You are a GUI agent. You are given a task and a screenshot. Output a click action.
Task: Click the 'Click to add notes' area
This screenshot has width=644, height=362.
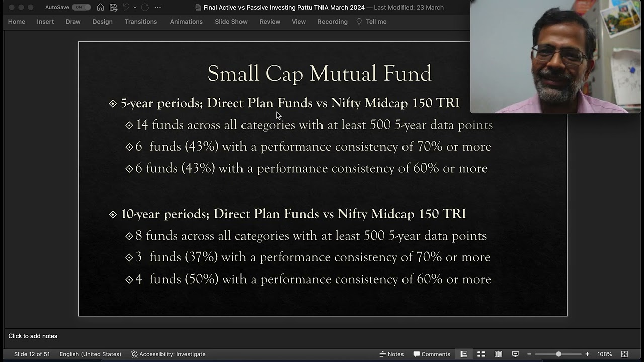[x=33, y=336]
